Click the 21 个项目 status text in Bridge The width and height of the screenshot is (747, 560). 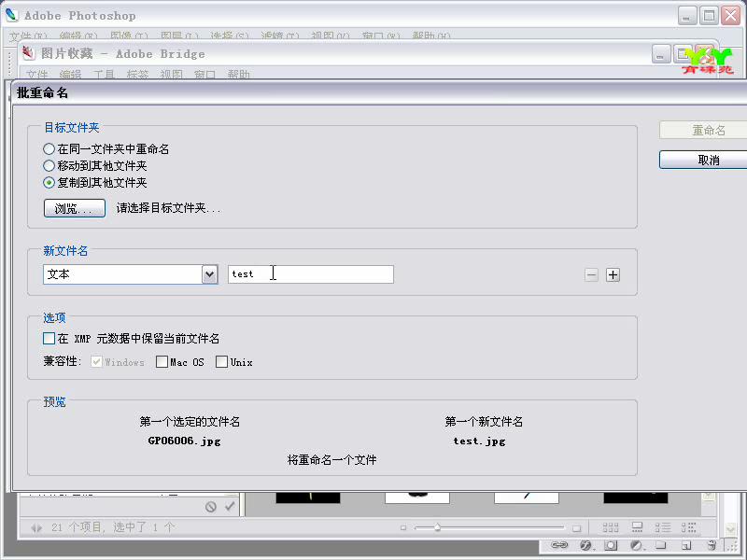point(77,527)
